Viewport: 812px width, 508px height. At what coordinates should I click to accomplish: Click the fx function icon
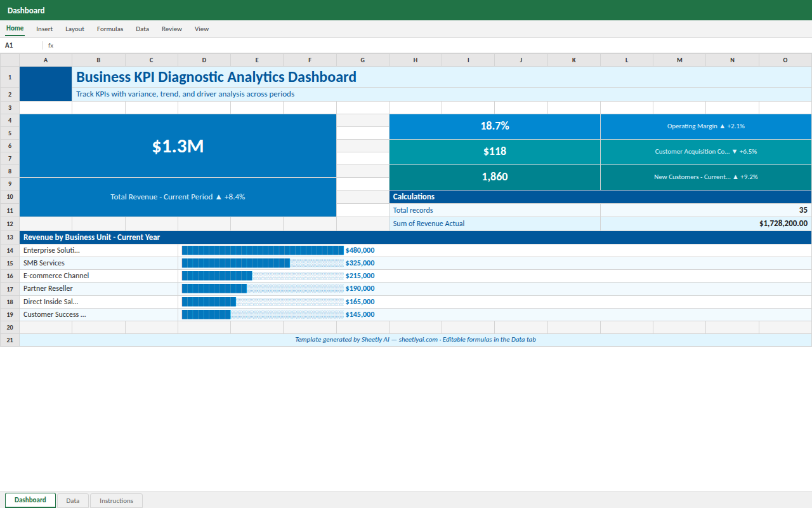(51, 45)
